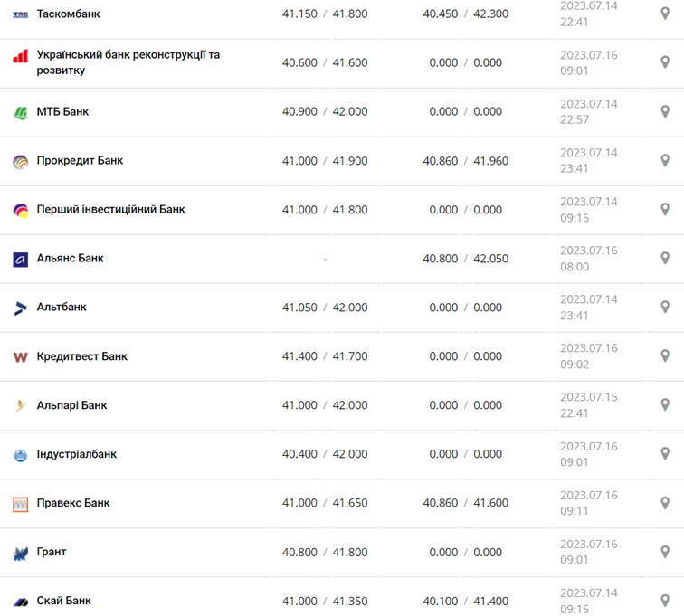Click location pin for Грант
Image resolution: width=684 pixels, height=616 pixels.
pyautogui.click(x=665, y=552)
